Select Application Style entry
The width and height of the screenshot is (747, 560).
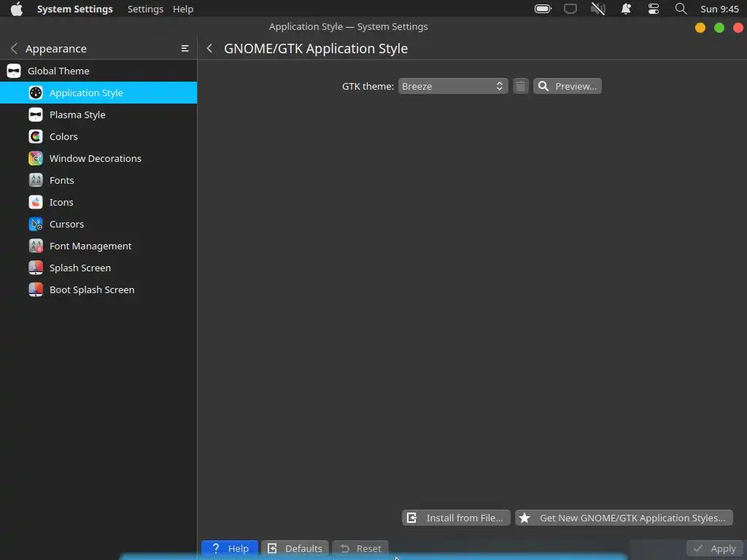tap(98, 93)
